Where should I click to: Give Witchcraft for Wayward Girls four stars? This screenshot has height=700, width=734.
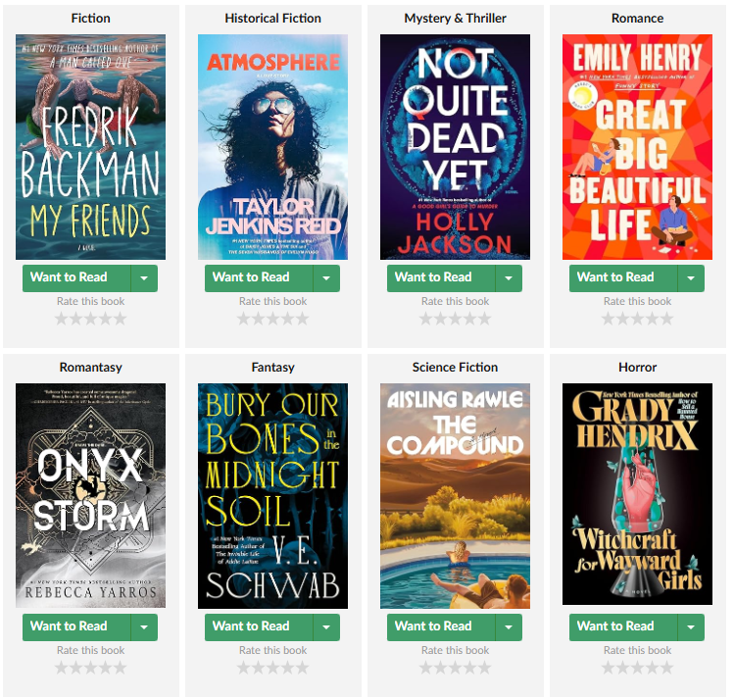pyautogui.click(x=652, y=668)
